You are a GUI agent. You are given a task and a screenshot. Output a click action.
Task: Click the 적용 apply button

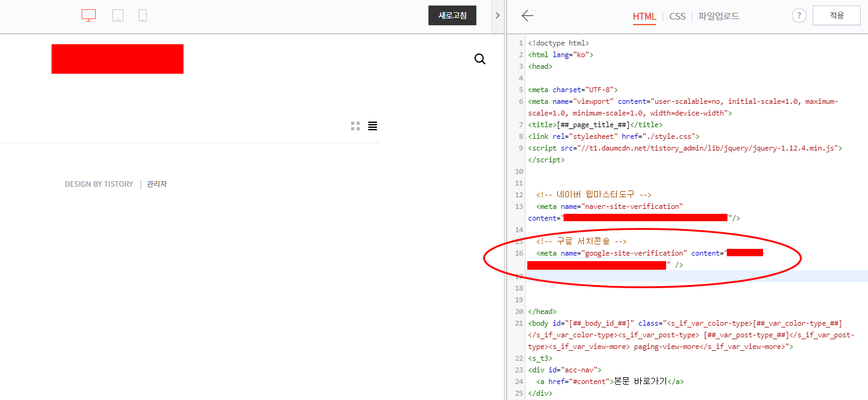837,16
